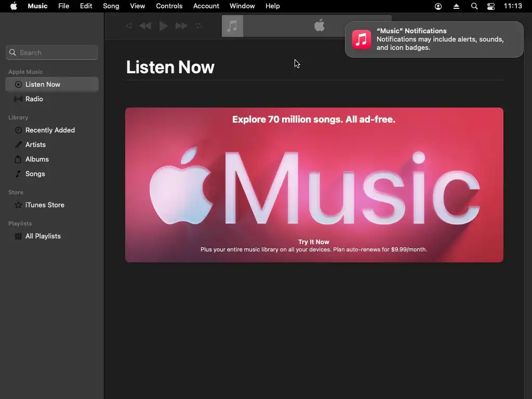The width and height of the screenshot is (532, 399).
Task: Open Recently Added in the Library
Action: [52, 130]
